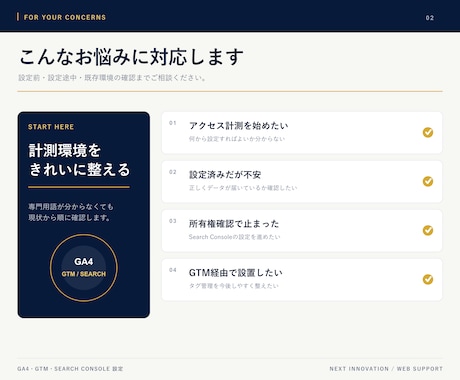Image resolution: width=460 pixels, height=380 pixels.
Task: Click the 専門用語が分からなくても description text
Action: click(x=71, y=212)
